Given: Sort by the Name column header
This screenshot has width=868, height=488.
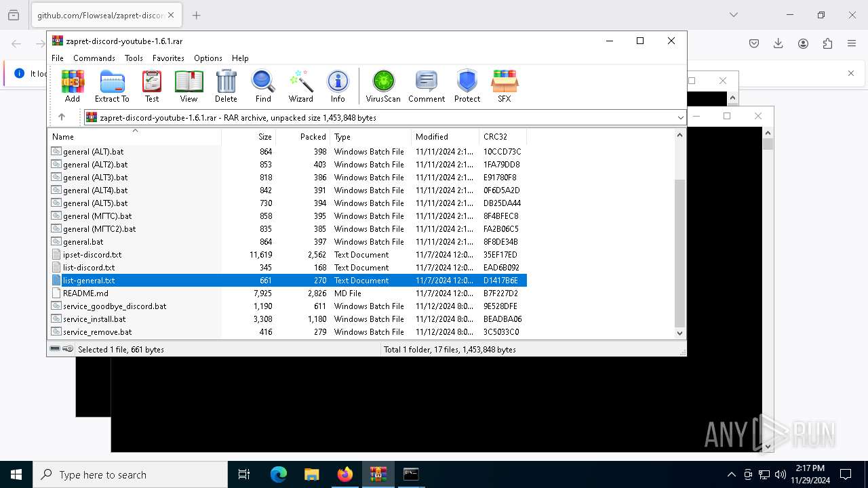Looking at the screenshot, I should (x=134, y=136).
